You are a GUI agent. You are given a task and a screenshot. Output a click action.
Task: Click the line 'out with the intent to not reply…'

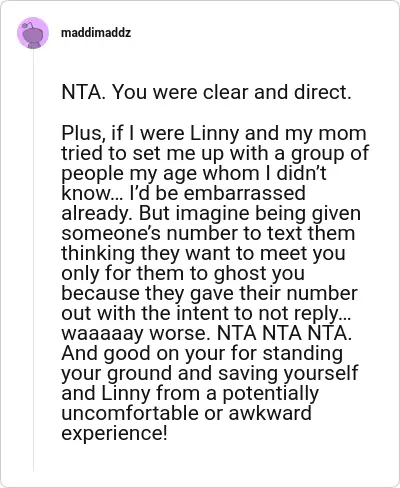pyautogui.click(x=206, y=313)
